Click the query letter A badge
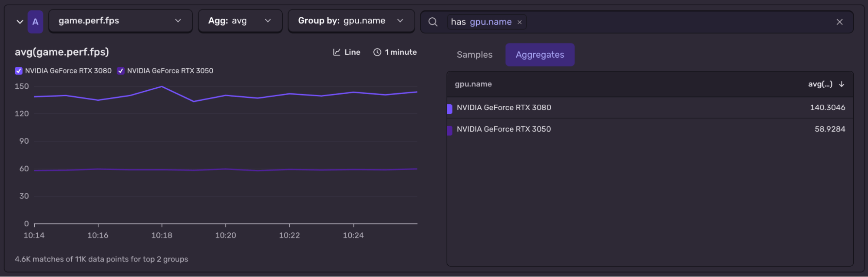The image size is (868, 277). click(36, 22)
